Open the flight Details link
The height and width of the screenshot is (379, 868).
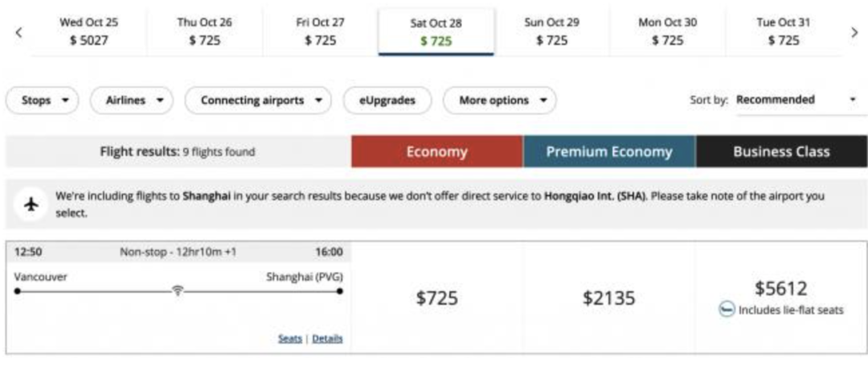coord(327,339)
